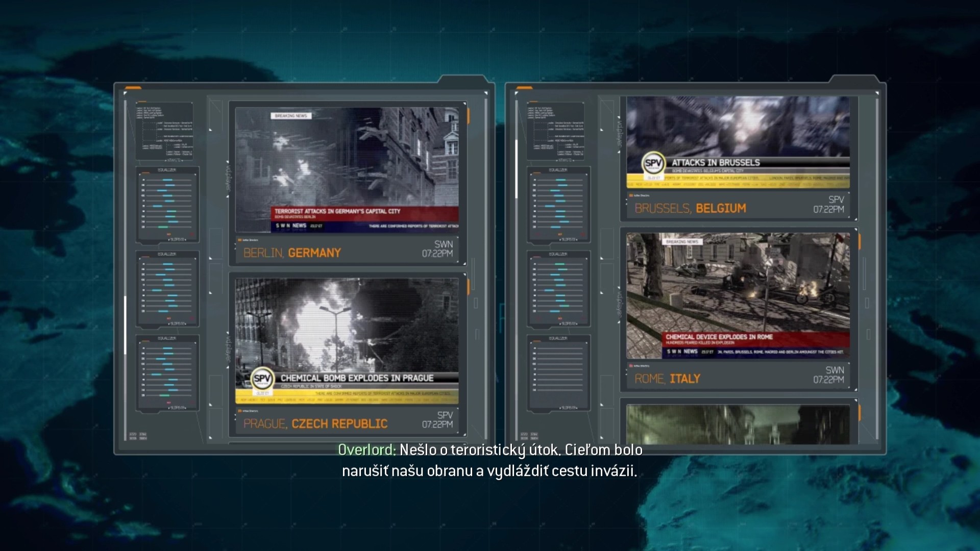
Task: Open the data tree panel in right window
Action: 556,132
